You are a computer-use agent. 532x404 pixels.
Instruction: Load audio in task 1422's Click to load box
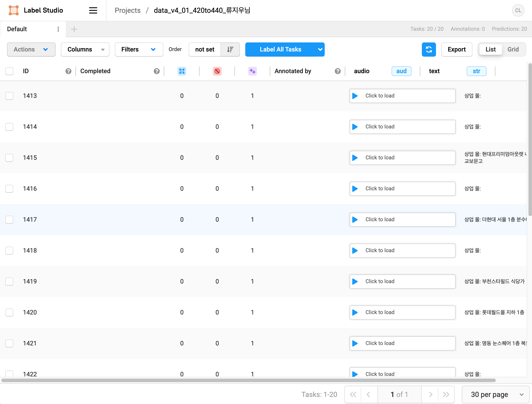(x=402, y=373)
